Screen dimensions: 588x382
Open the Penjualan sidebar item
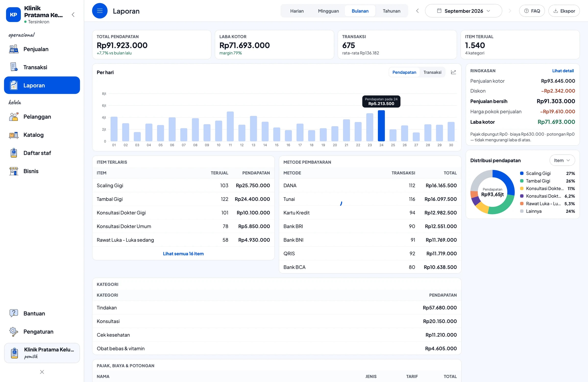tap(42, 49)
